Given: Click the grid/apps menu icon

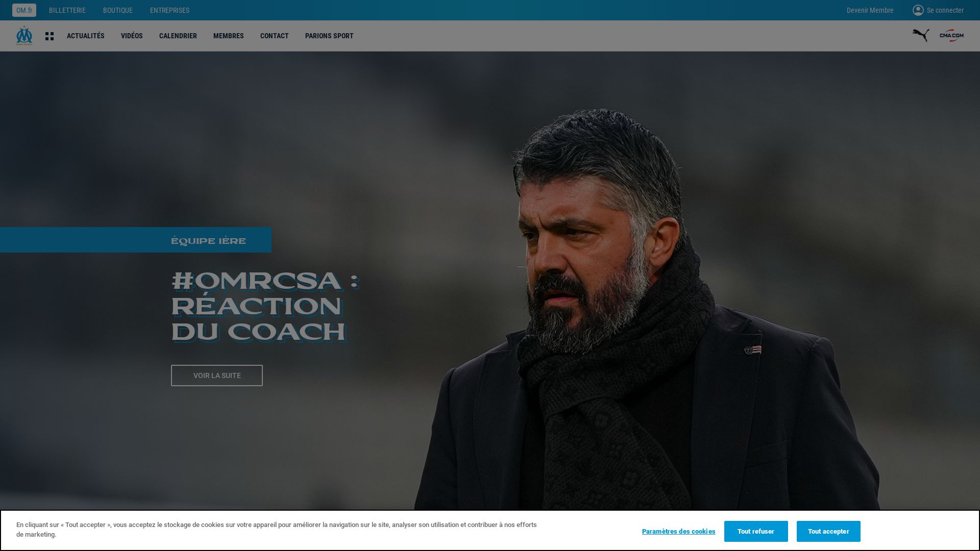Looking at the screenshot, I should [49, 36].
